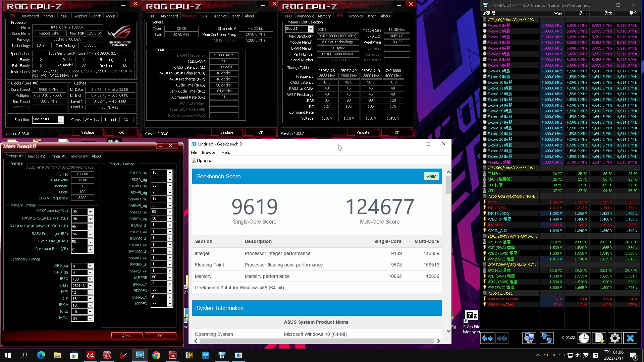
Task: Switch to AIDA64 taskbar icon
Action: tap(90, 355)
